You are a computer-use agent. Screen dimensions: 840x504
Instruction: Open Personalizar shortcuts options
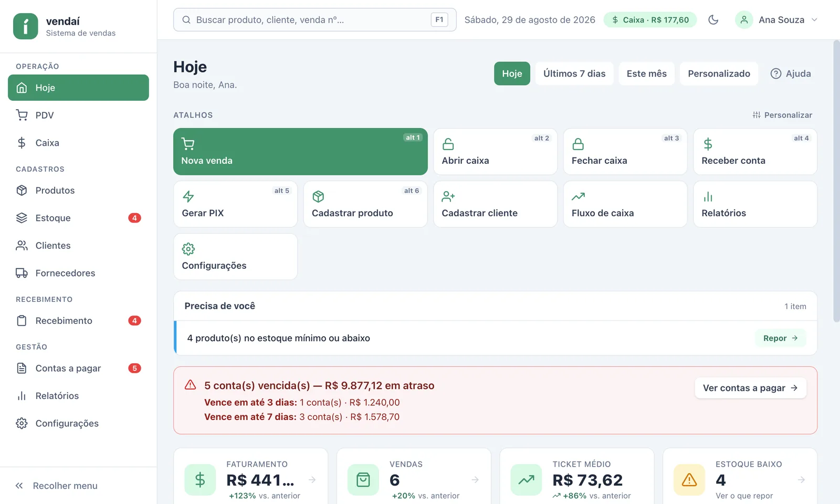(782, 115)
